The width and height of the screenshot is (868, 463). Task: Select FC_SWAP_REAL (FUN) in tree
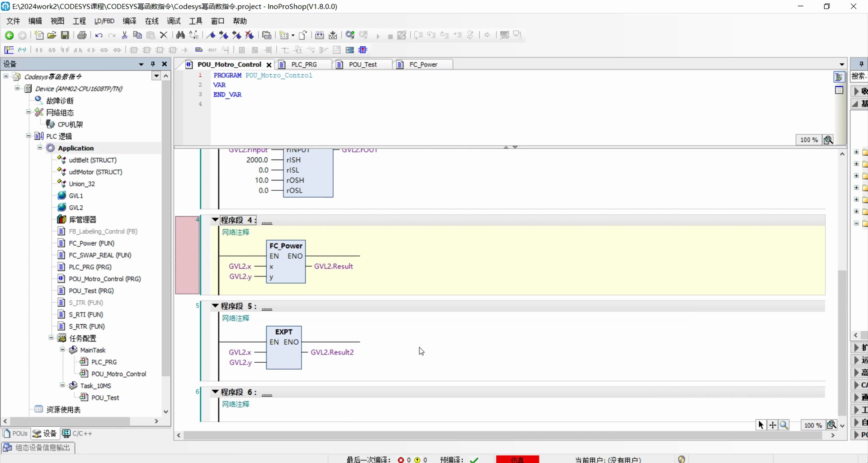(100, 255)
